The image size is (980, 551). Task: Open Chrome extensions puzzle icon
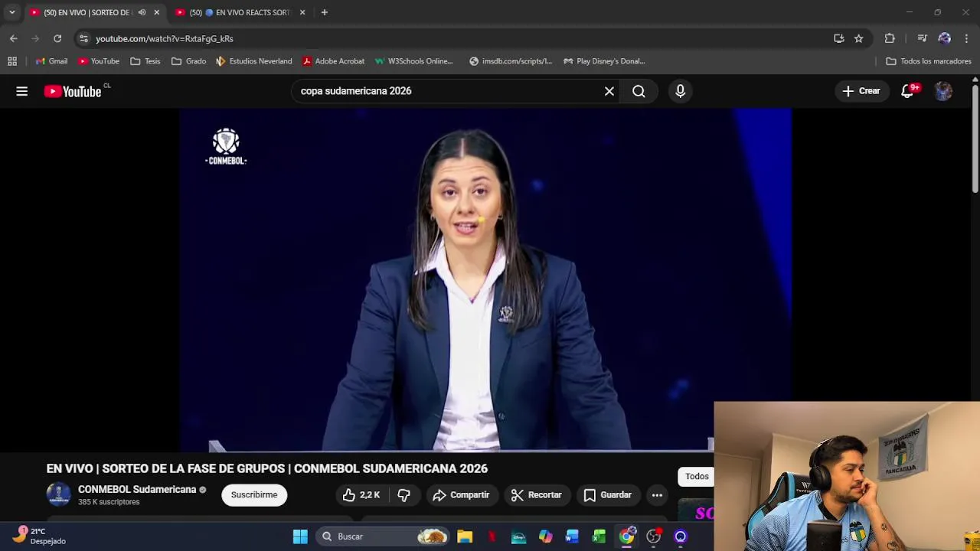[x=890, y=38]
